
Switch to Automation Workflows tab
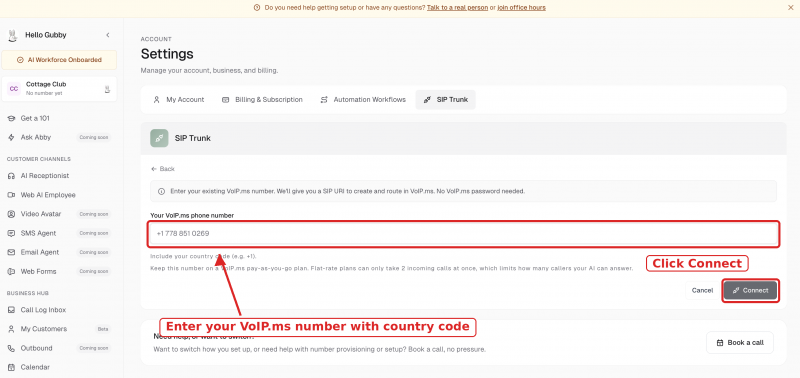pos(363,99)
